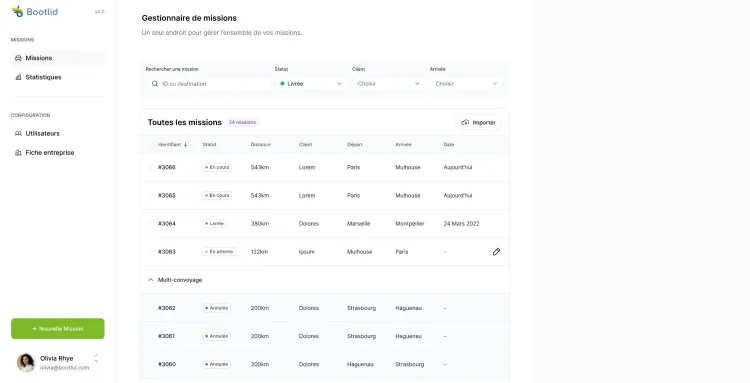
Task: Click the 24 Mars 2022 date cell
Action: click(x=462, y=224)
